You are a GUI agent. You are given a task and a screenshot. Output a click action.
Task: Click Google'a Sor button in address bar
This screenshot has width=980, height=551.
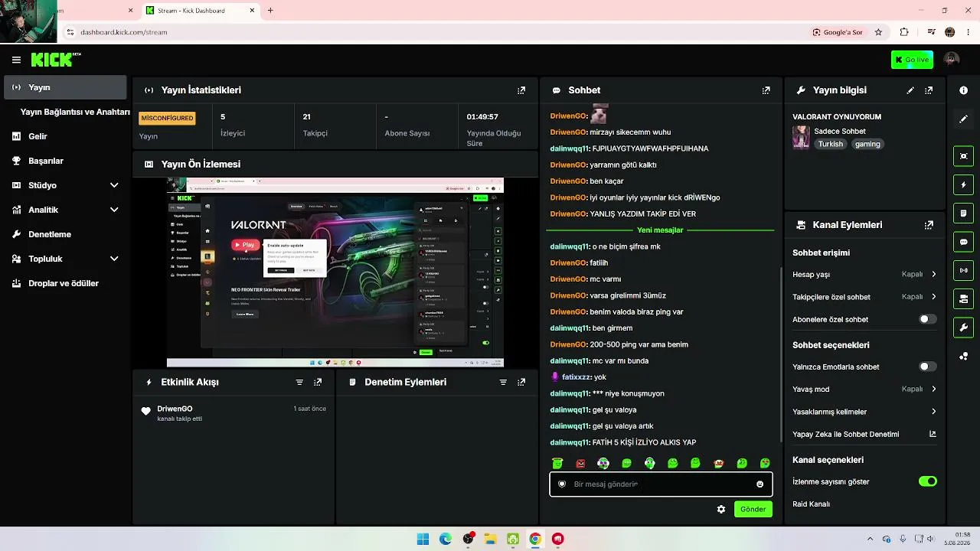pyautogui.click(x=837, y=32)
